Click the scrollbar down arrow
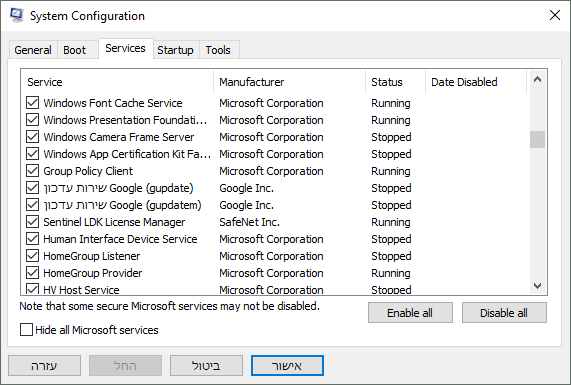 pos(537,286)
